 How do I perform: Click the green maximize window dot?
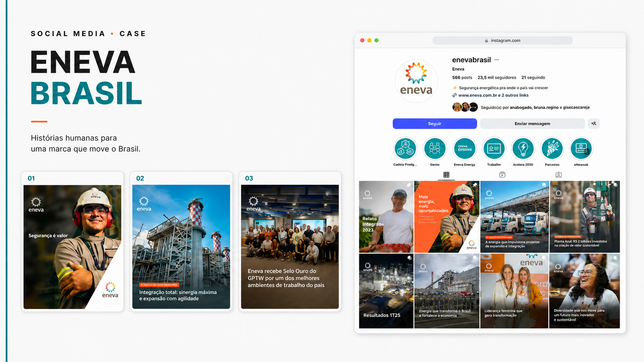(x=377, y=40)
